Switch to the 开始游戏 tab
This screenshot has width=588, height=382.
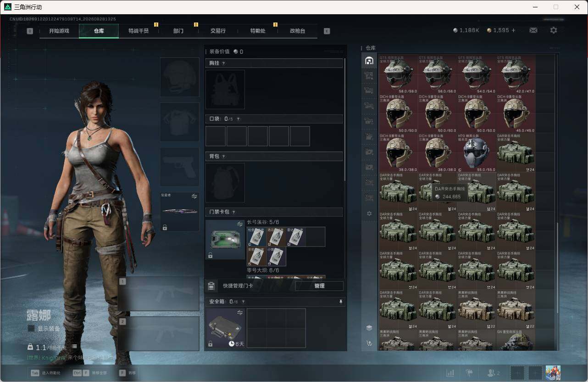coord(59,31)
